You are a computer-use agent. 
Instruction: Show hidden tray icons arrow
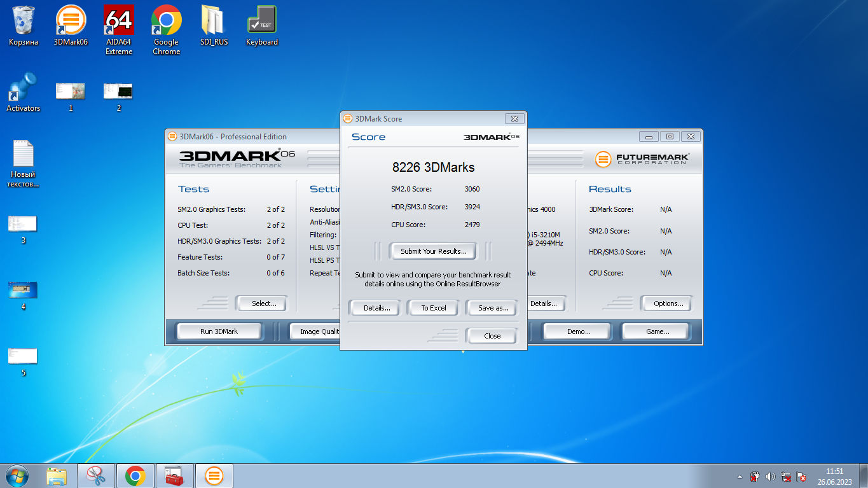click(x=740, y=477)
